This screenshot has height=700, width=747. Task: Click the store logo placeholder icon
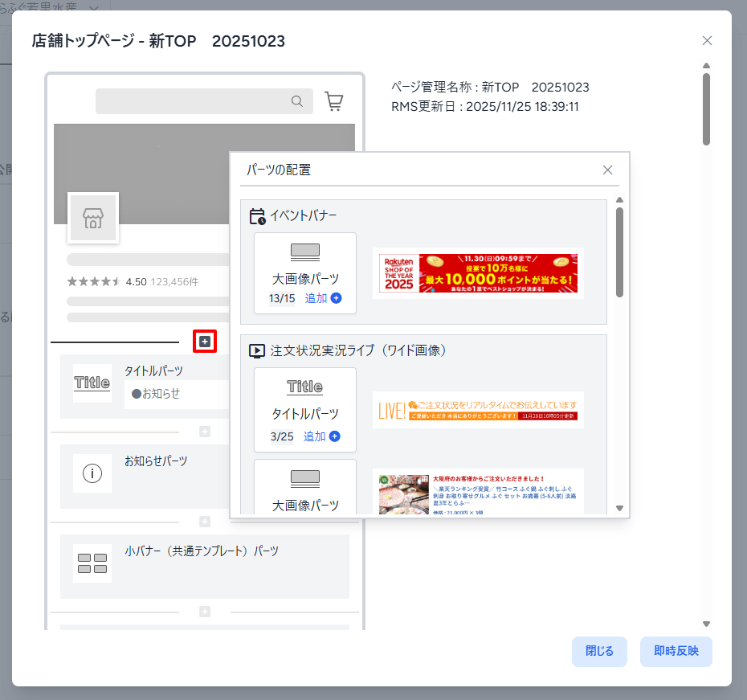tap(93, 218)
